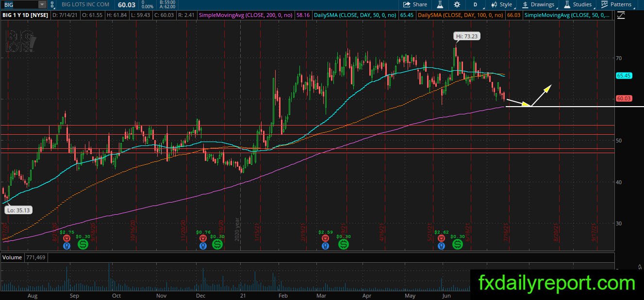The image size is (644, 300).
Task: Click the blue lightbulb event icon near August
Action: (x=66, y=246)
